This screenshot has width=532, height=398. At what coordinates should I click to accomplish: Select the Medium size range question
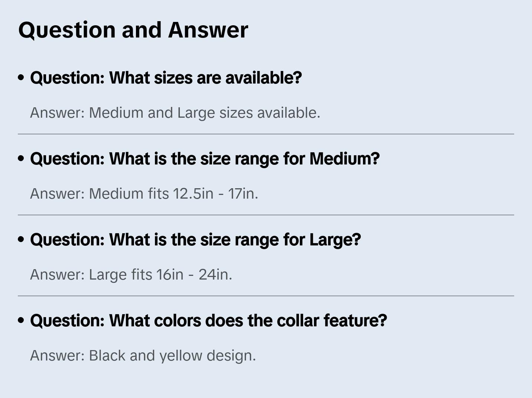(205, 159)
